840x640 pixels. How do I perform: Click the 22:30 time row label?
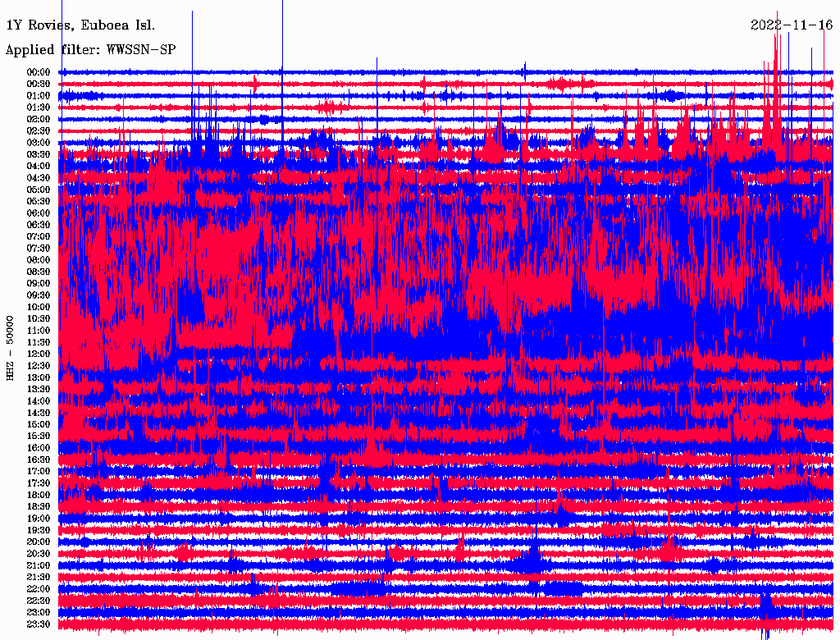click(39, 601)
